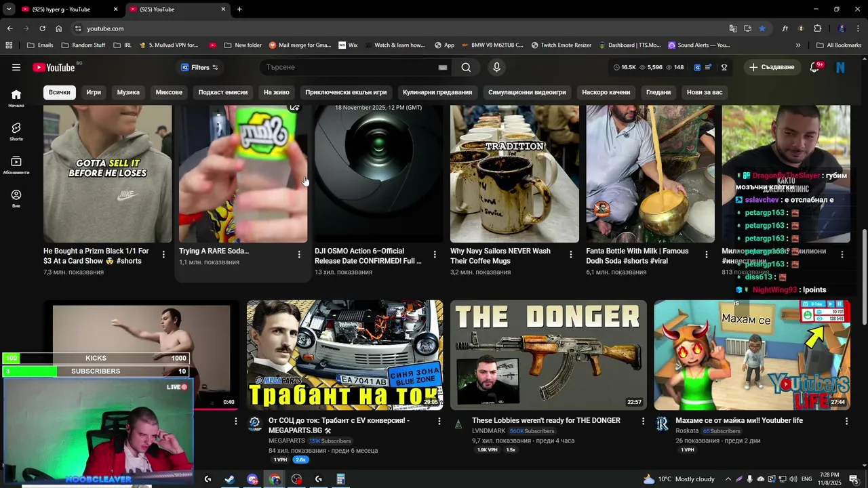Click the YouTube logo

[x=54, y=67]
